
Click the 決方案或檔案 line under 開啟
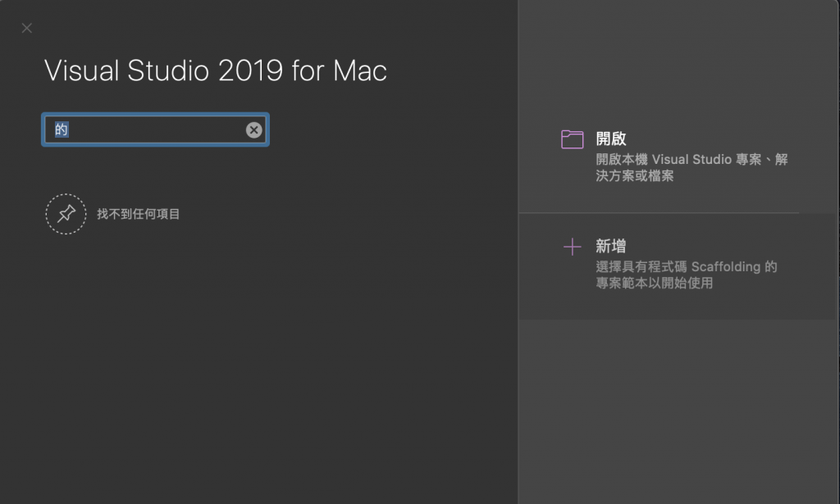(634, 176)
